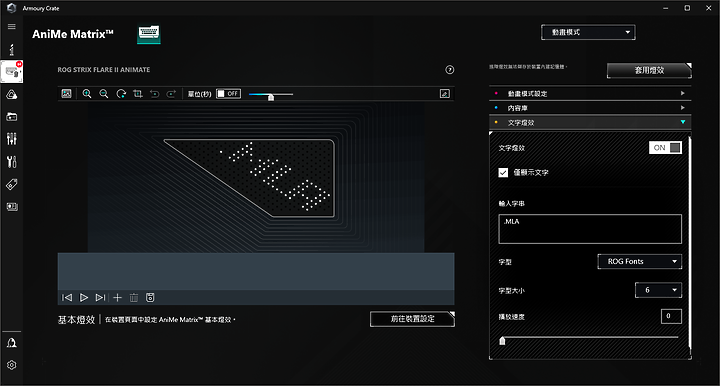Expand the 內容庫 section
Viewport: 720px width, 386px height.
click(590, 108)
